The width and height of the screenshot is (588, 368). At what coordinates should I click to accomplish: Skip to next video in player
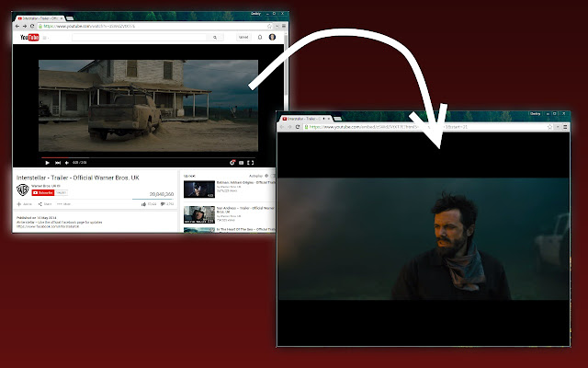[58, 163]
